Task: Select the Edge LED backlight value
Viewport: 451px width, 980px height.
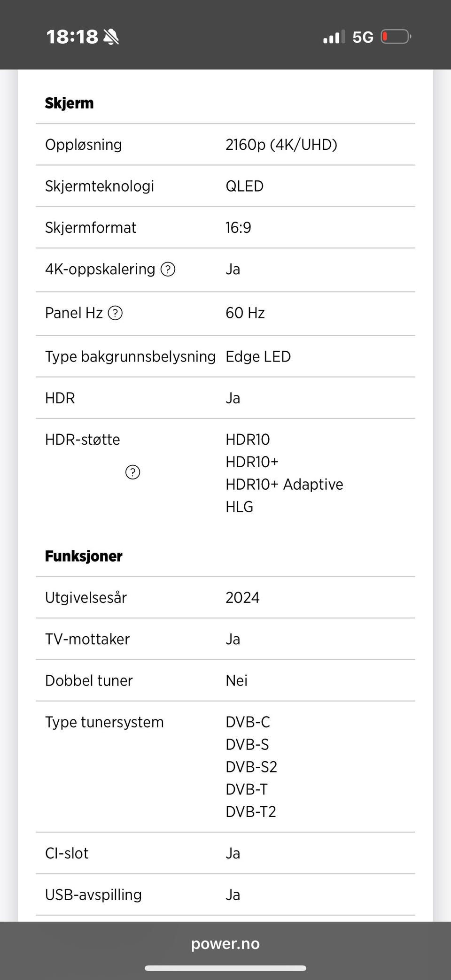Action: (x=258, y=356)
